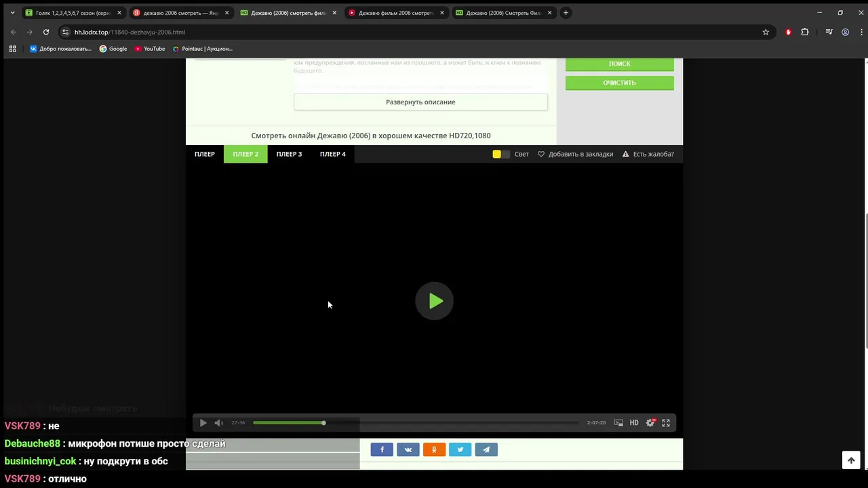
Task: Open player settings gear icon
Action: [x=650, y=423]
